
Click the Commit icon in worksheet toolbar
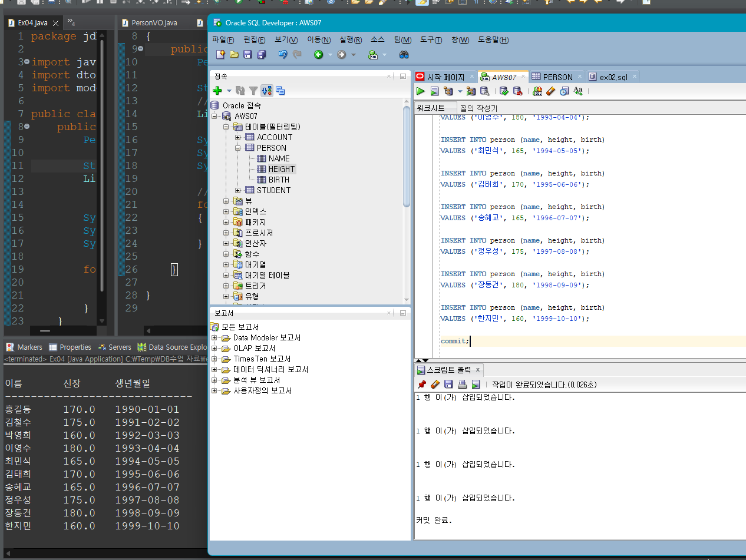coord(504,91)
